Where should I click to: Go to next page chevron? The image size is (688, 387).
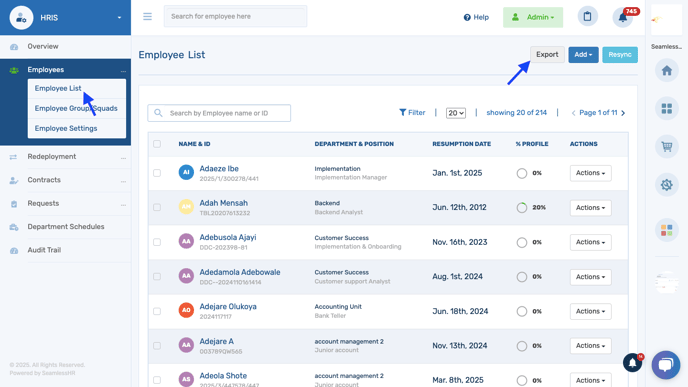point(623,113)
